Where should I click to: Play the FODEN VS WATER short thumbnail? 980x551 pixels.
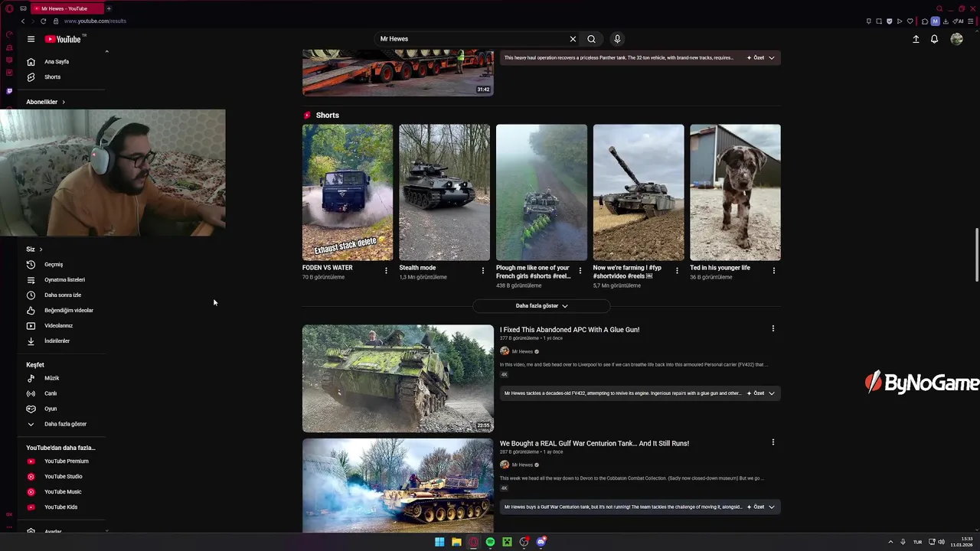coord(348,192)
